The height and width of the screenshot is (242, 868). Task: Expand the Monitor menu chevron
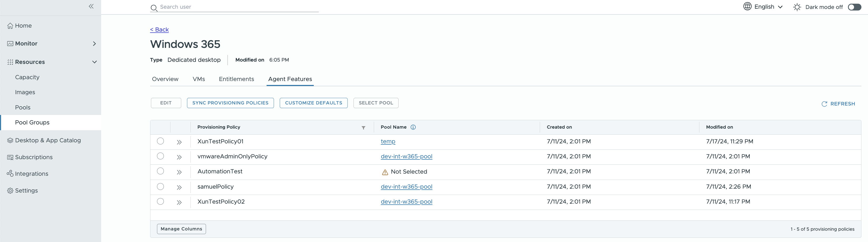[94, 44]
